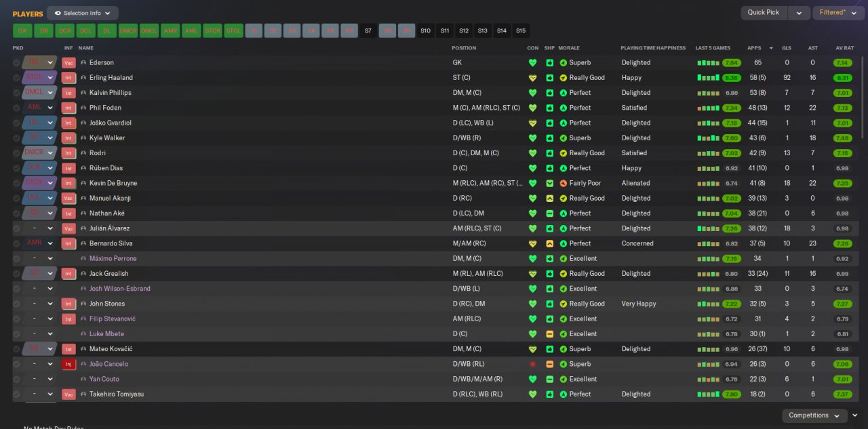The height and width of the screenshot is (429, 868).
Task: Select the S7 substitute slot
Action: click(368, 30)
